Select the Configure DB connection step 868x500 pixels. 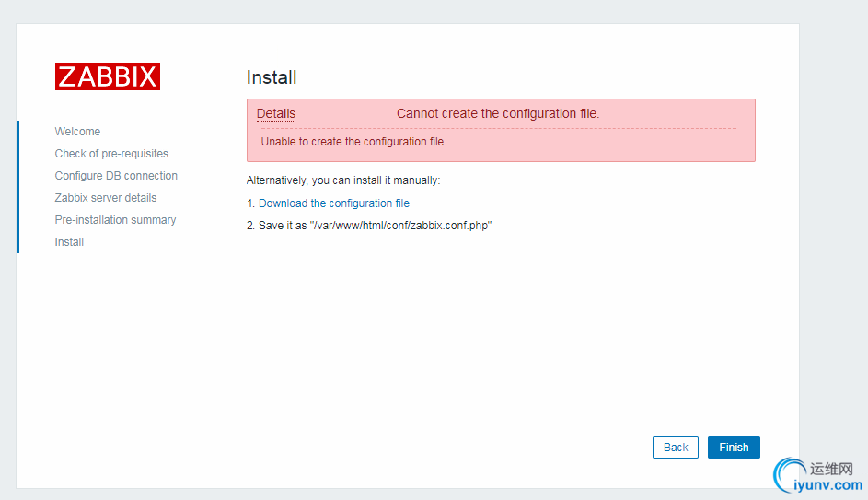(116, 176)
